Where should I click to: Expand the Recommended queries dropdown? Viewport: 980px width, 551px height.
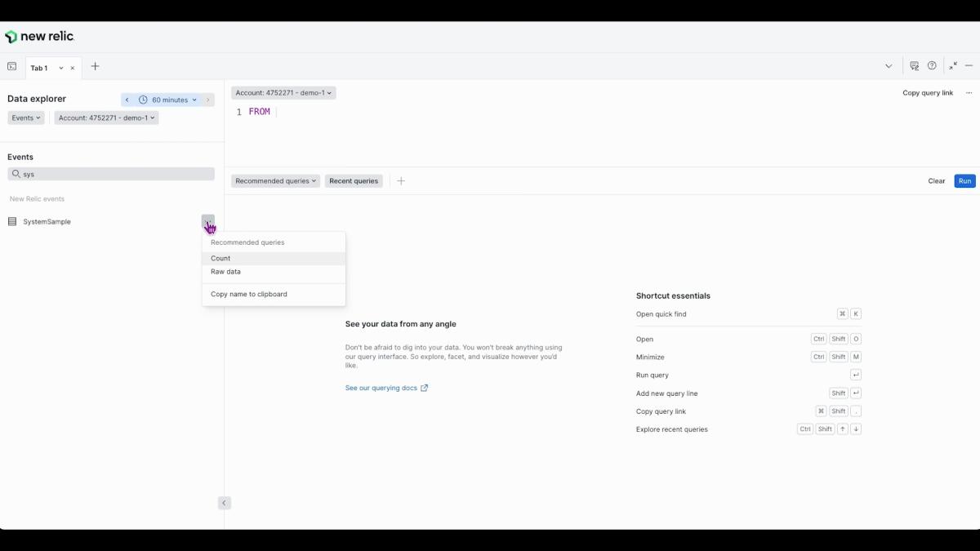275,181
